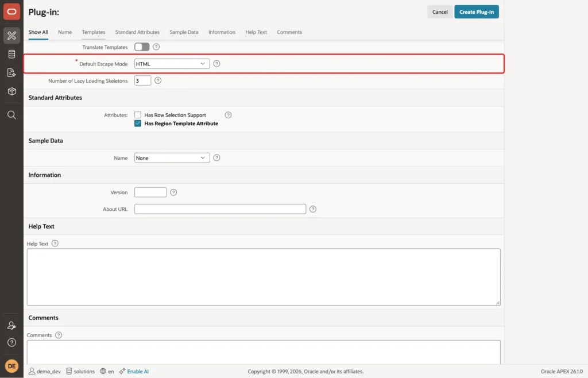Switch to the Show All tab
This screenshot has height=378, width=588.
pos(38,32)
